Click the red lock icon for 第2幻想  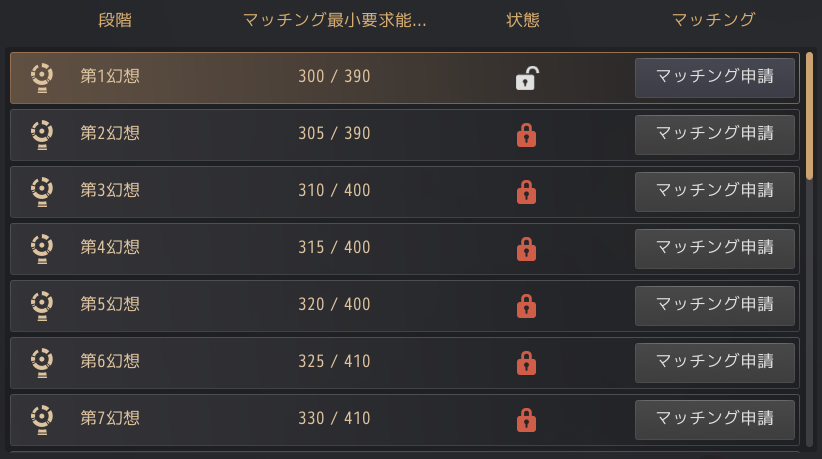[525, 135]
